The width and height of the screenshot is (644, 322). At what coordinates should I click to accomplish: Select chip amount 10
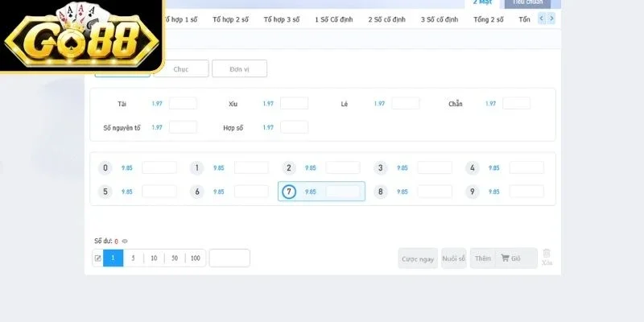click(x=154, y=258)
